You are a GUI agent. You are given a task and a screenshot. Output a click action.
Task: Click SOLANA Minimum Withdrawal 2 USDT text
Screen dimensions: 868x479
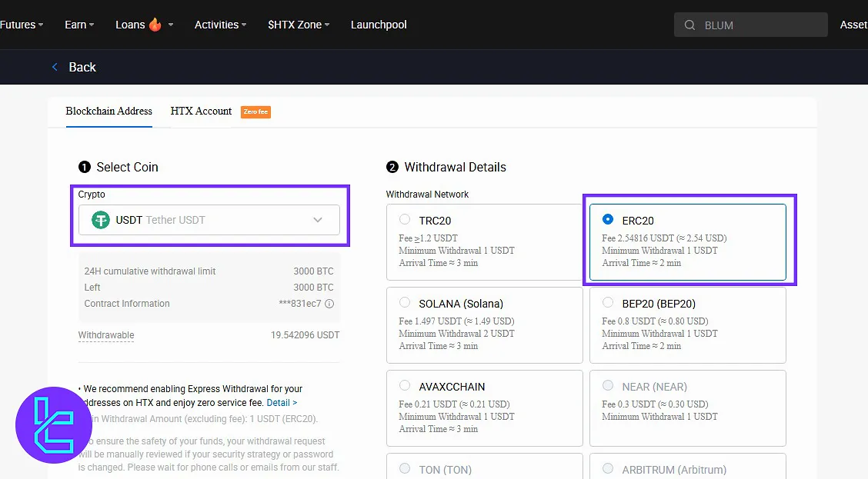456,334
